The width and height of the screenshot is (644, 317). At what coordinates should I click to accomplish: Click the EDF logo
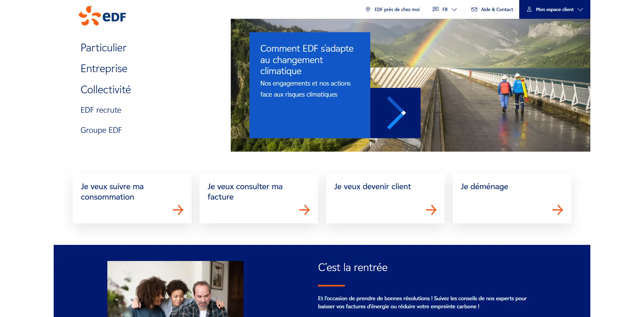tap(102, 16)
